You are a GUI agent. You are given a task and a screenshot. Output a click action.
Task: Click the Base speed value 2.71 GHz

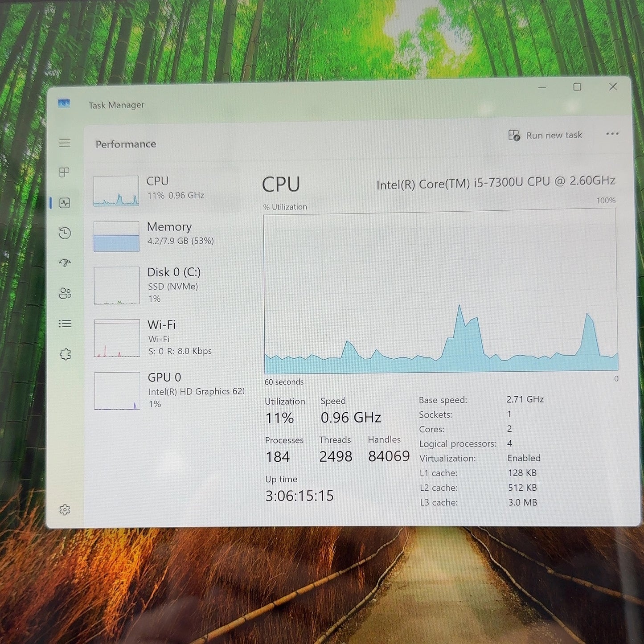tap(525, 399)
